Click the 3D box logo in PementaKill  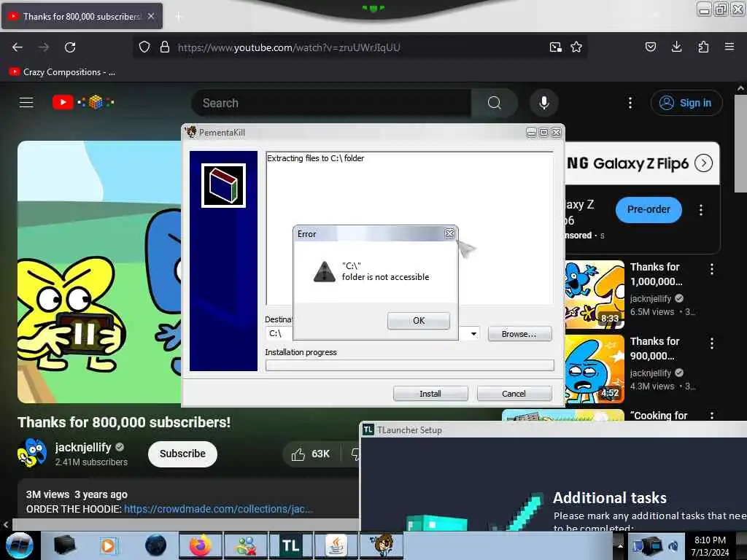(223, 185)
